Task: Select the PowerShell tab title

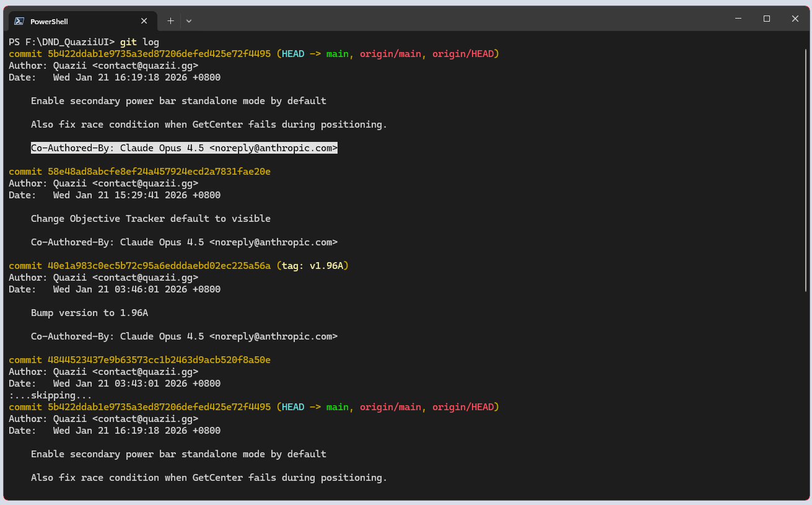Action: [49, 22]
